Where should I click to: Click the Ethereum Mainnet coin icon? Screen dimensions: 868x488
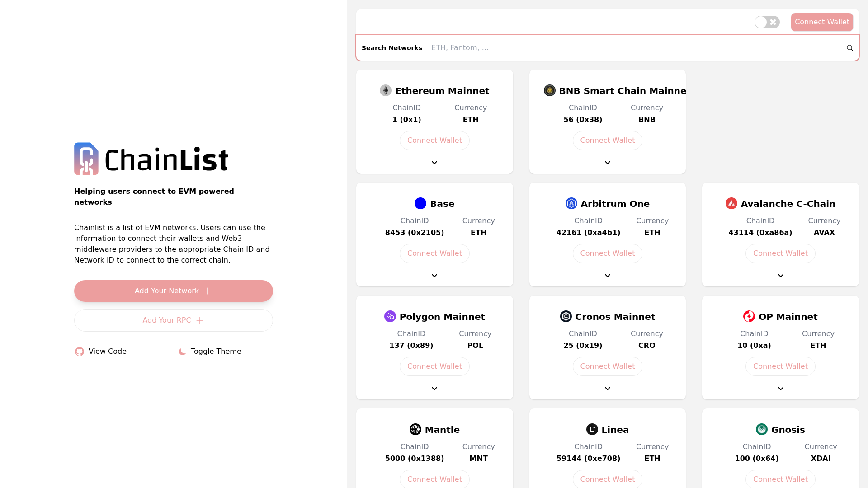coord(386,91)
